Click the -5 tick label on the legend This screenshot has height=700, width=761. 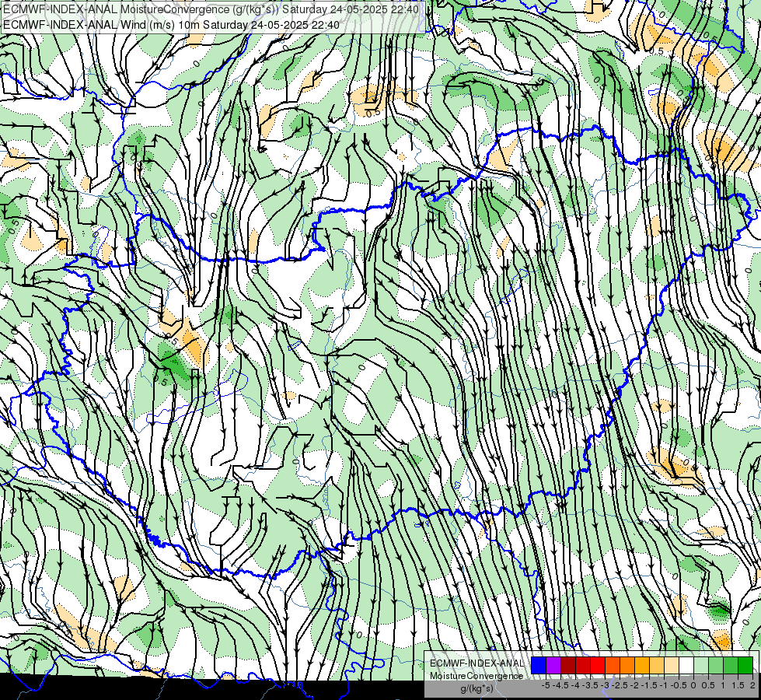point(546,685)
